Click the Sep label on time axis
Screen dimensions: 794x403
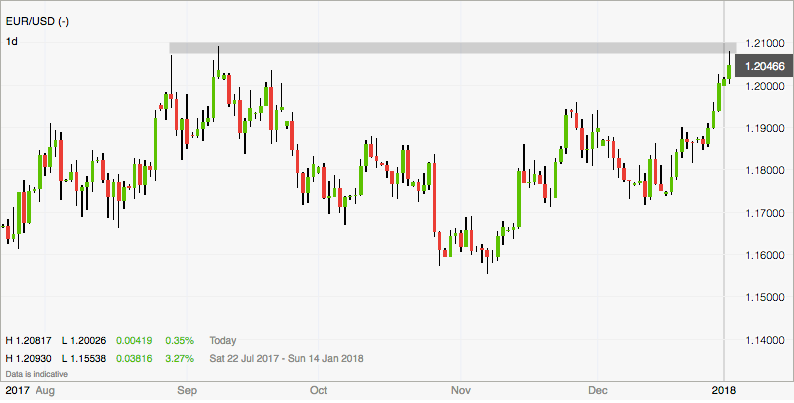pyautogui.click(x=187, y=391)
